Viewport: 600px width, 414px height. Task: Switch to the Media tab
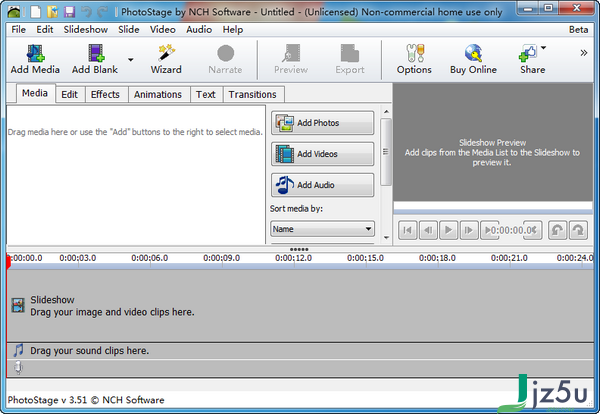[35, 93]
